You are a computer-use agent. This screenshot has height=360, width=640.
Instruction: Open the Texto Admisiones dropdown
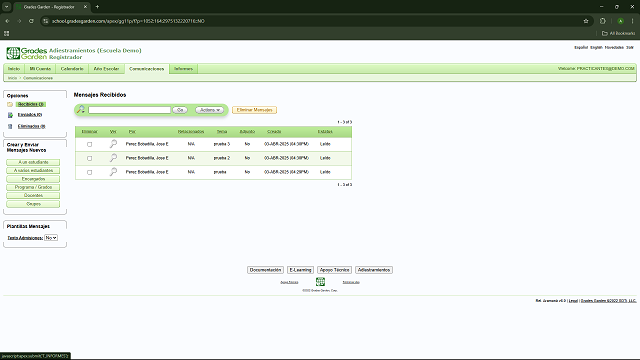pyautogui.click(x=51, y=238)
